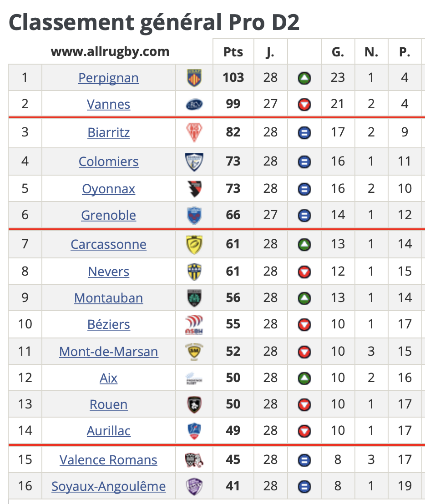Click the Vannes RCV logo icon
The image size is (425, 504).
point(194,104)
